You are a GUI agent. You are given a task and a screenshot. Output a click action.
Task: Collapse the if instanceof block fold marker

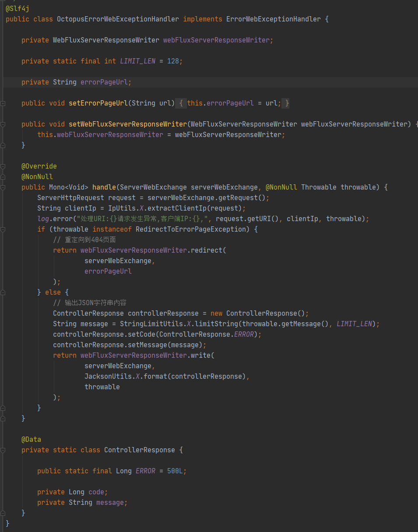(3, 229)
